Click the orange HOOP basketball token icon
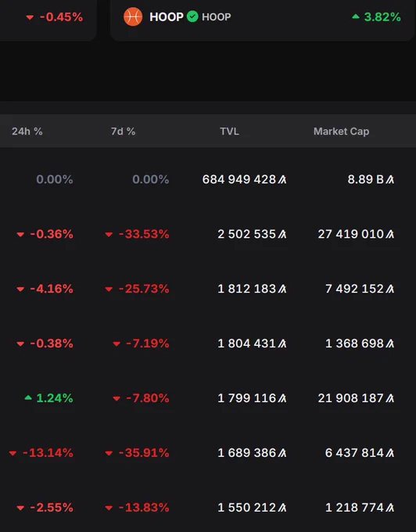 click(133, 16)
